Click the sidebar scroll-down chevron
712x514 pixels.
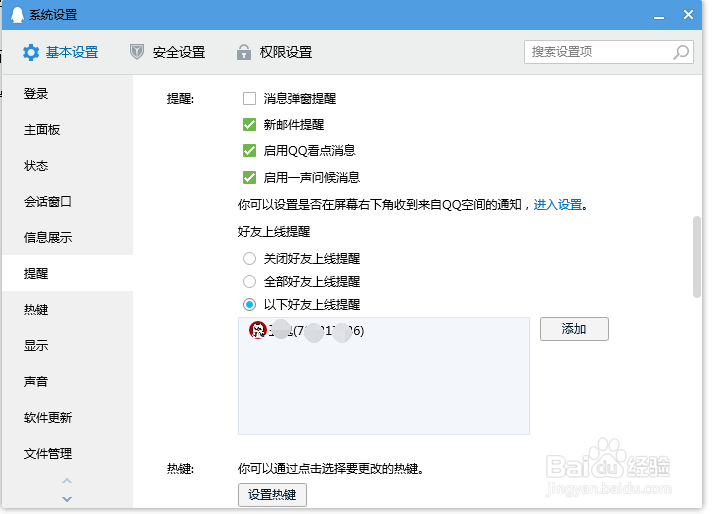click(x=67, y=499)
